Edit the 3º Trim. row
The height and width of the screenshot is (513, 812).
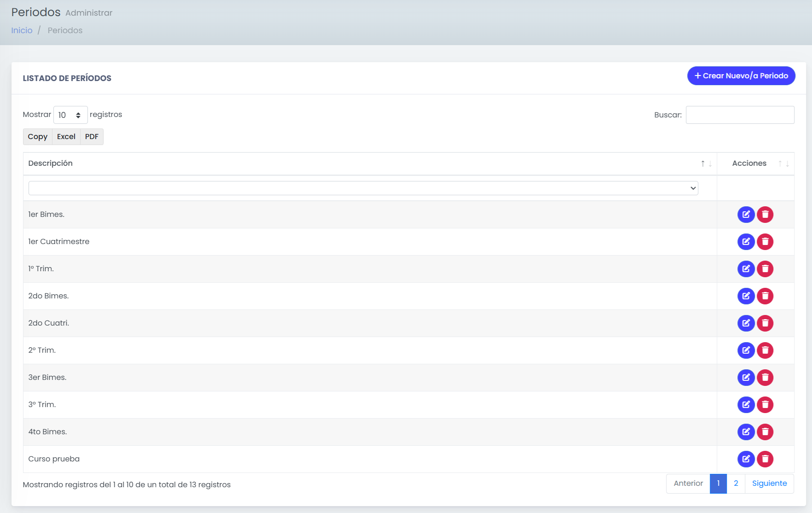[746, 405]
